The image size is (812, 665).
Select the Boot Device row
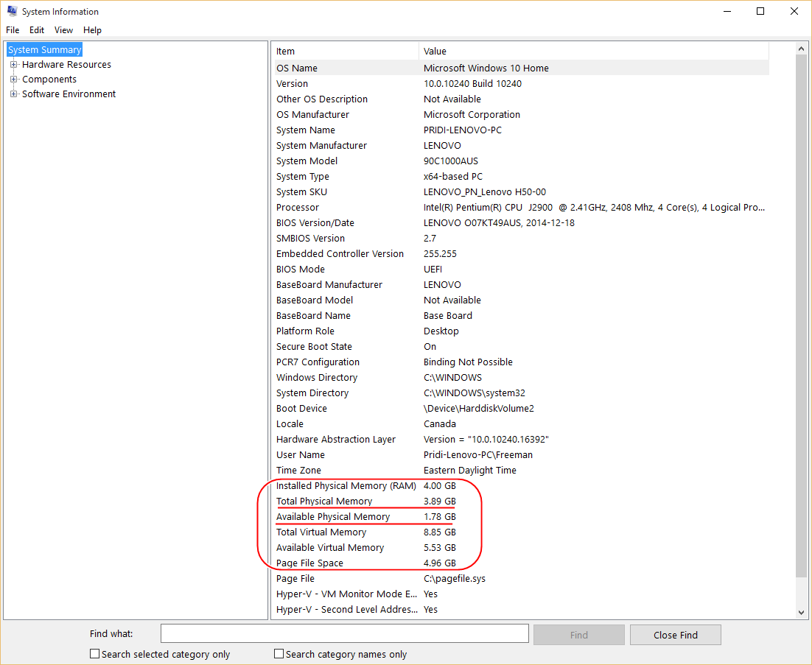[522, 408]
